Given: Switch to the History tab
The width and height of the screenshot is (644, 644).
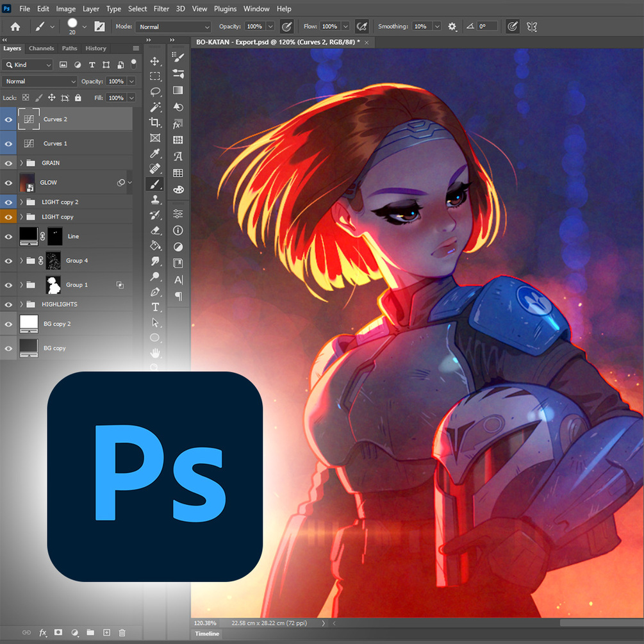Looking at the screenshot, I should pyautogui.click(x=95, y=49).
